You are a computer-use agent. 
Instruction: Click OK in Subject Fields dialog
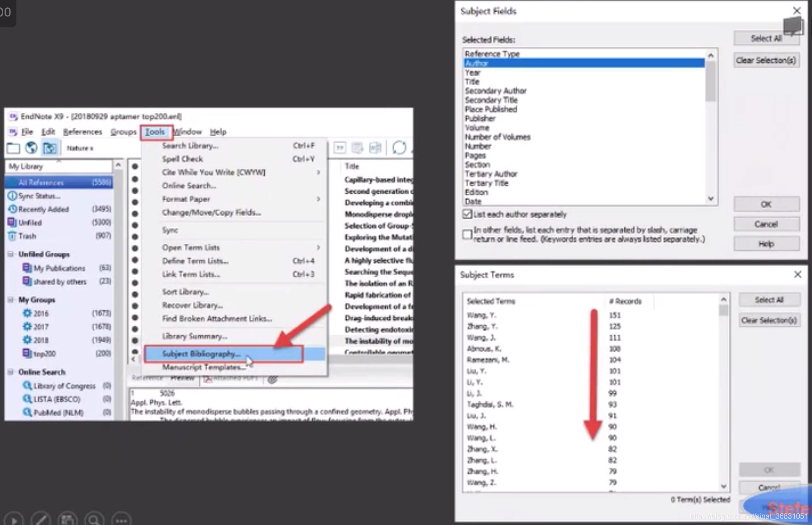pos(766,204)
